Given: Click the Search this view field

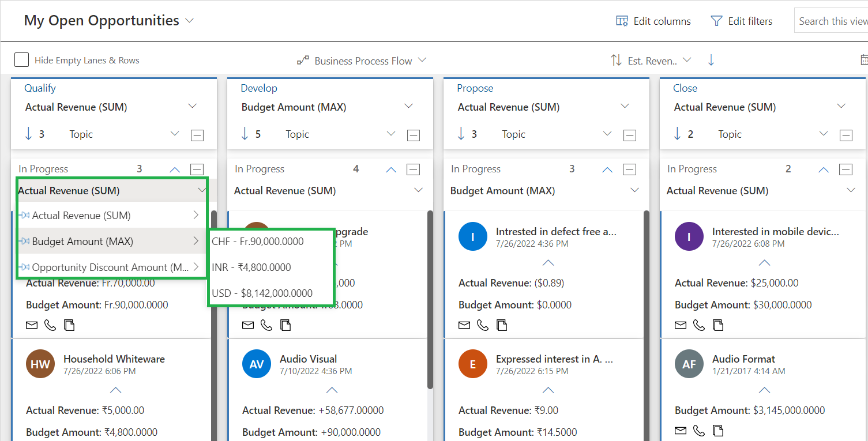Looking at the screenshot, I should (832, 21).
